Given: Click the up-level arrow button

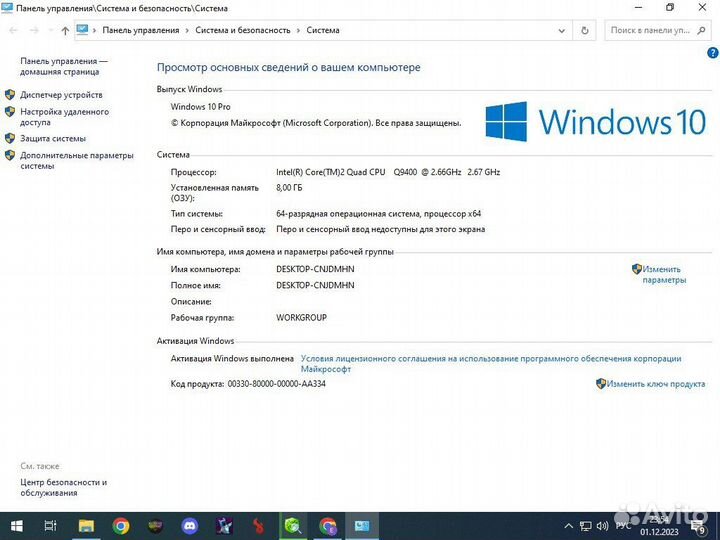Looking at the screenshot, I should pos(65,31).
